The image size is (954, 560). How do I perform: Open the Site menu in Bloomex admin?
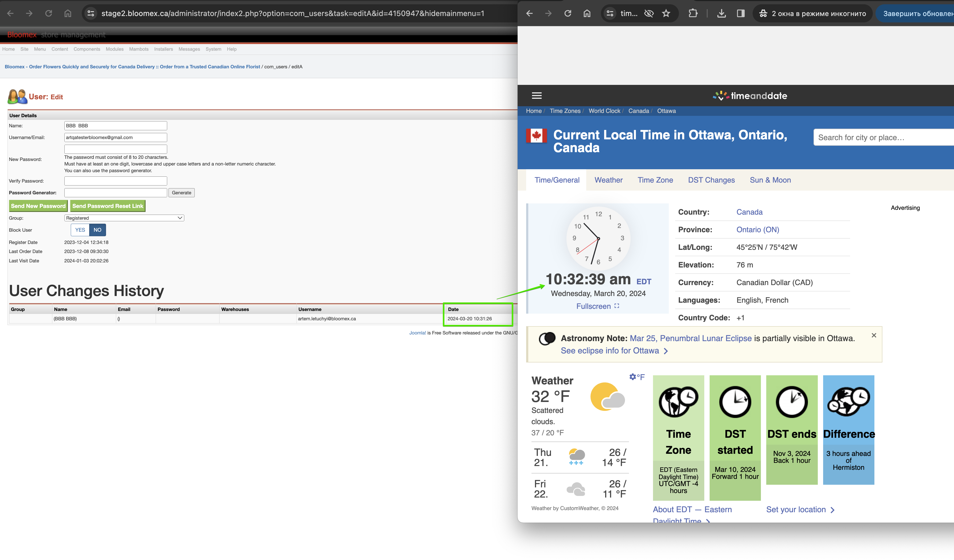coord(24,49)
